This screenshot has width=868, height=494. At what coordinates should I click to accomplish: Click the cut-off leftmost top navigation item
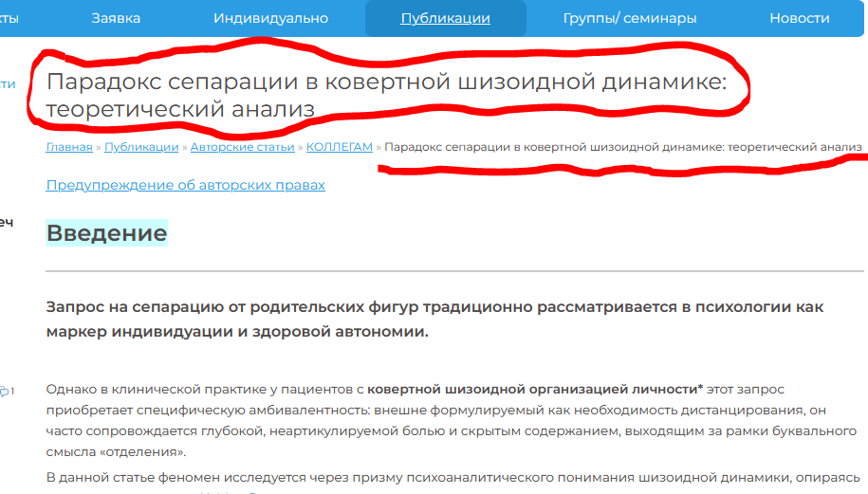[x=9, y=18]
